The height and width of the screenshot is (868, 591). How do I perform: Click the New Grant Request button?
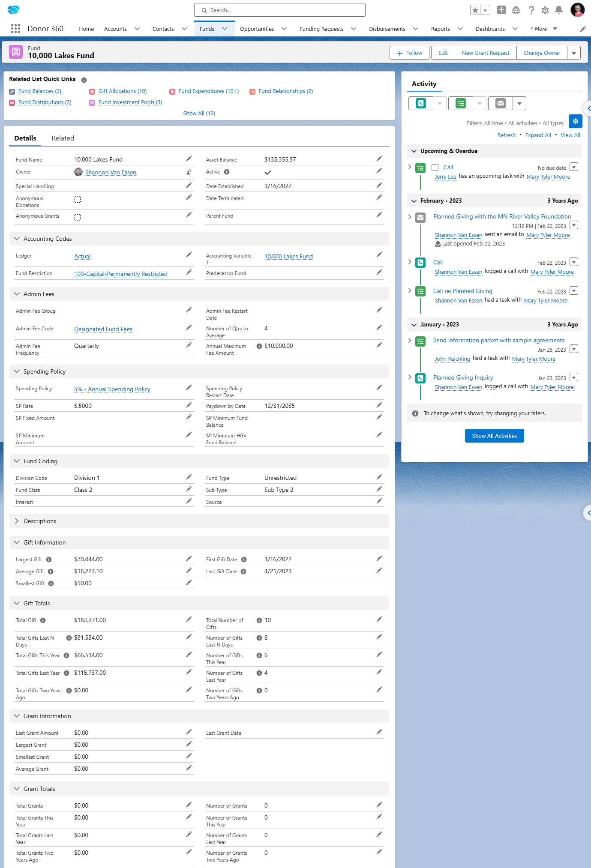(486, 53)
